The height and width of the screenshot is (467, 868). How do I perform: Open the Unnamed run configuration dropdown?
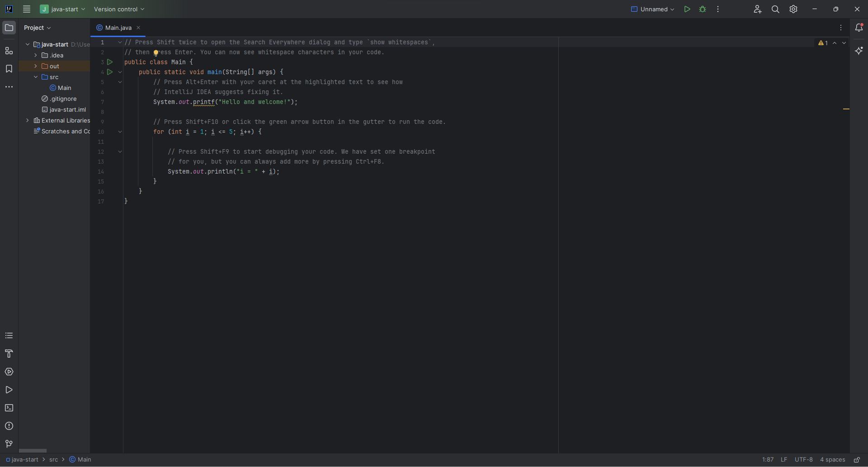652,9
